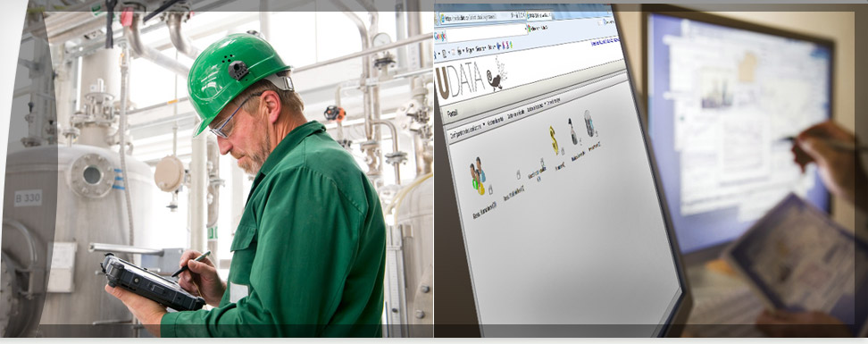
Task: Open the dark person figure icon
Action: click(x=572, y=131)
